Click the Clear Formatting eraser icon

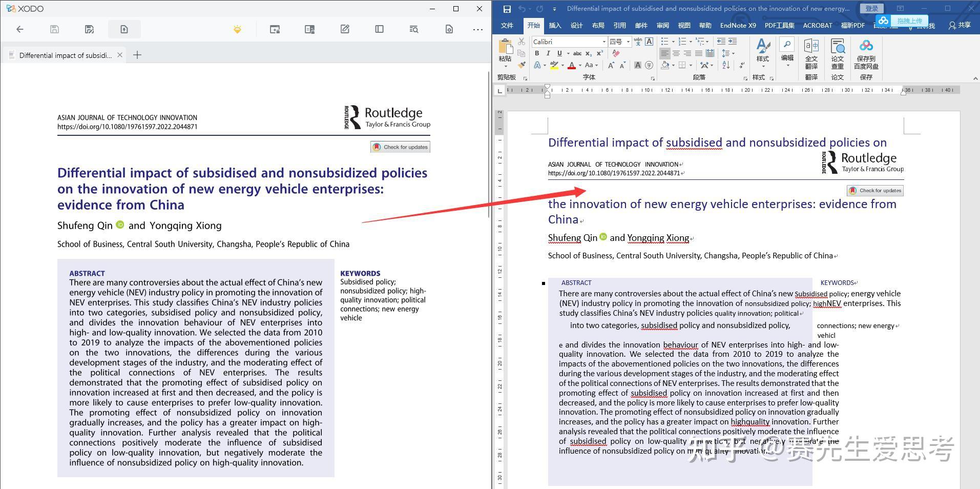[x=615, y=53]
